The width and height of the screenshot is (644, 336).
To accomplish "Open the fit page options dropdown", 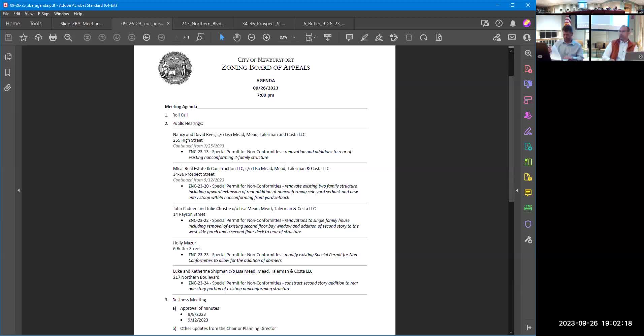I will [310, 37].
